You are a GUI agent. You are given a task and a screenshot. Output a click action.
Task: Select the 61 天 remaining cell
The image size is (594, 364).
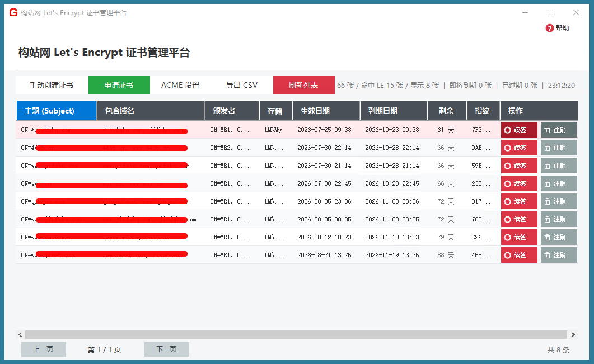[446, 130]
